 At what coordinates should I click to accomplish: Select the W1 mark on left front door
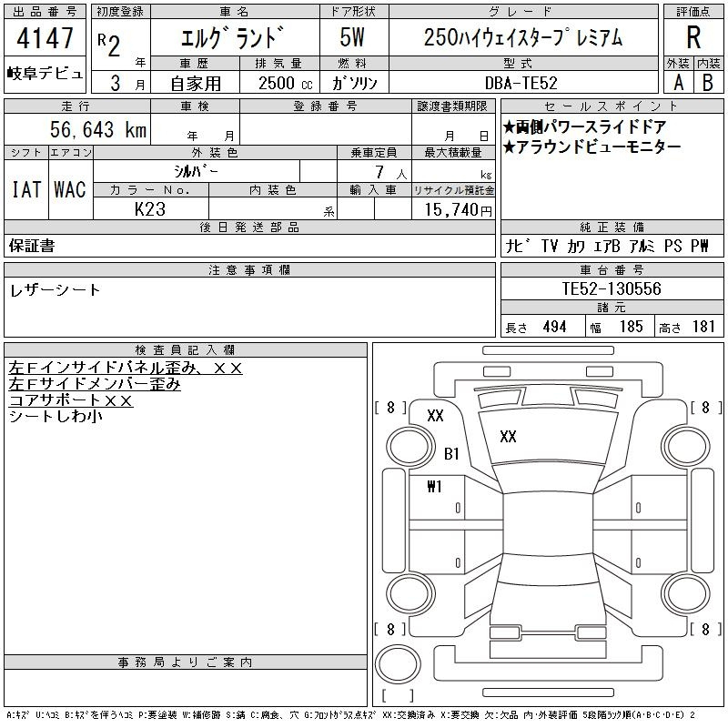pos(435,487)
